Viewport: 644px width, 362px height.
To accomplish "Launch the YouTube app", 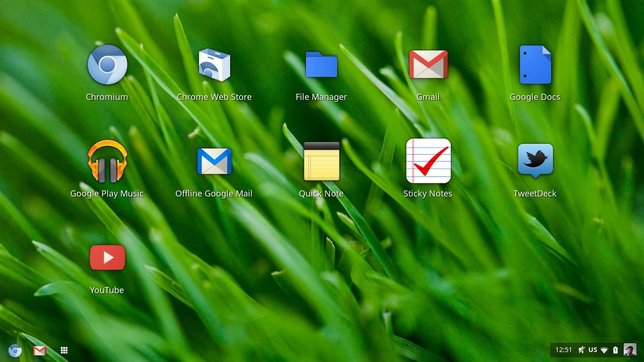I will coord(107,258).
